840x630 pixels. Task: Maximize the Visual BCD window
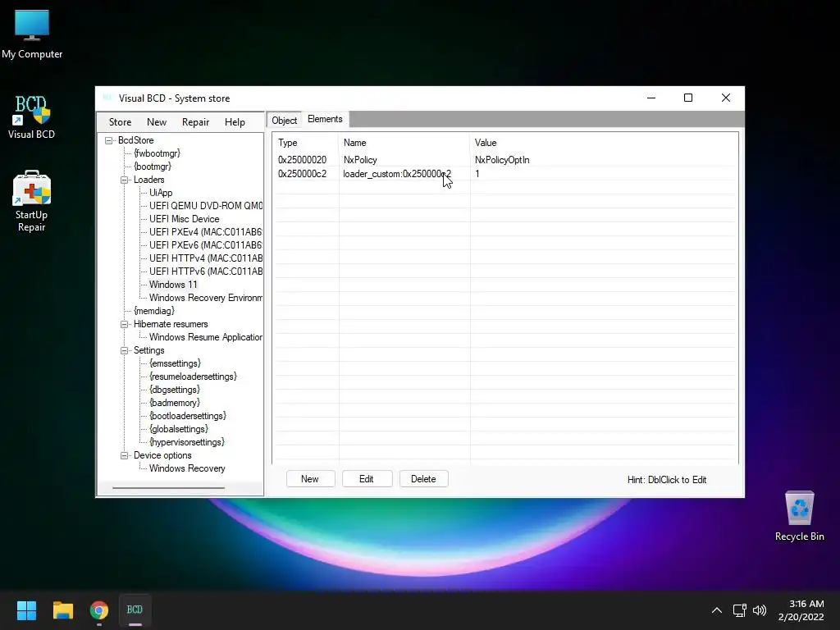(688, 98)
